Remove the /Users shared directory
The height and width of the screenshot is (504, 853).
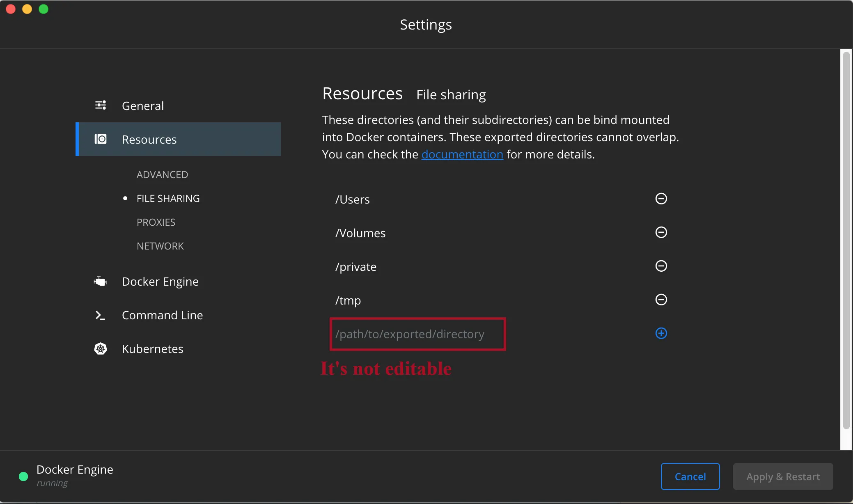pyautogui.click(x=661, y=199)
